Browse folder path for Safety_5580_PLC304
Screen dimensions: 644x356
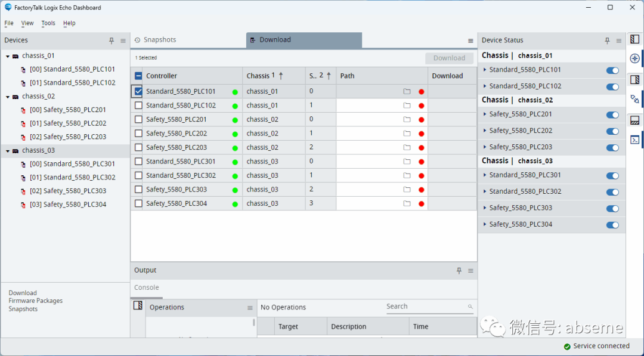[x=407, y=203]
